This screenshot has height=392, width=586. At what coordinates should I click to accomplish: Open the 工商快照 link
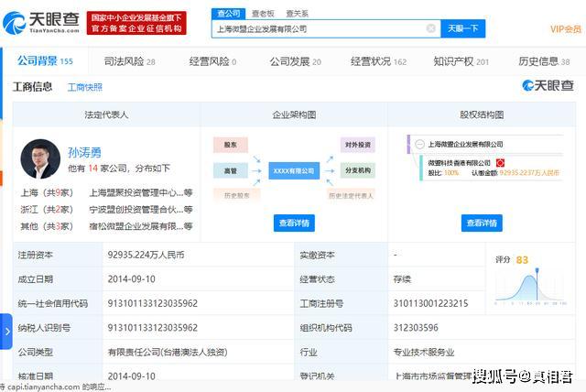click(x=85, y=87)
